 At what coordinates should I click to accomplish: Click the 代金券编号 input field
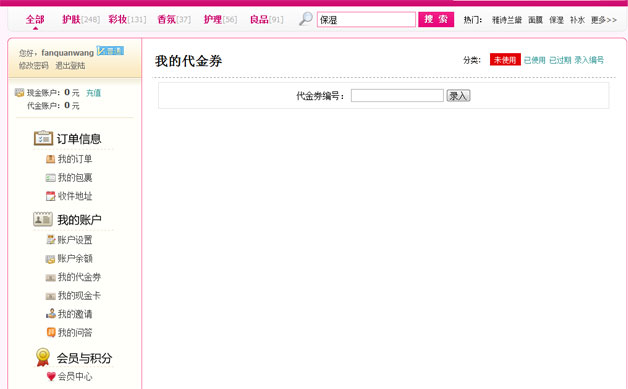click(x=397, y=96)
